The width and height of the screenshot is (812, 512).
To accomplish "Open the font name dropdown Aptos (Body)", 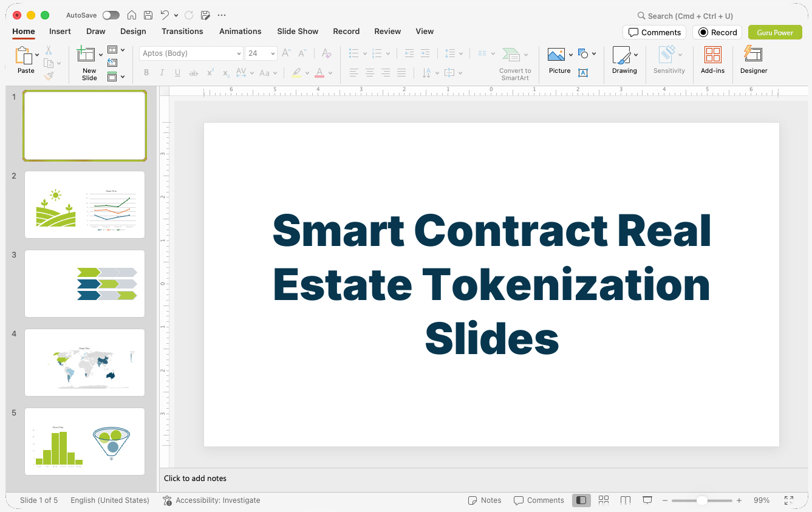I will tap(191, 53).
